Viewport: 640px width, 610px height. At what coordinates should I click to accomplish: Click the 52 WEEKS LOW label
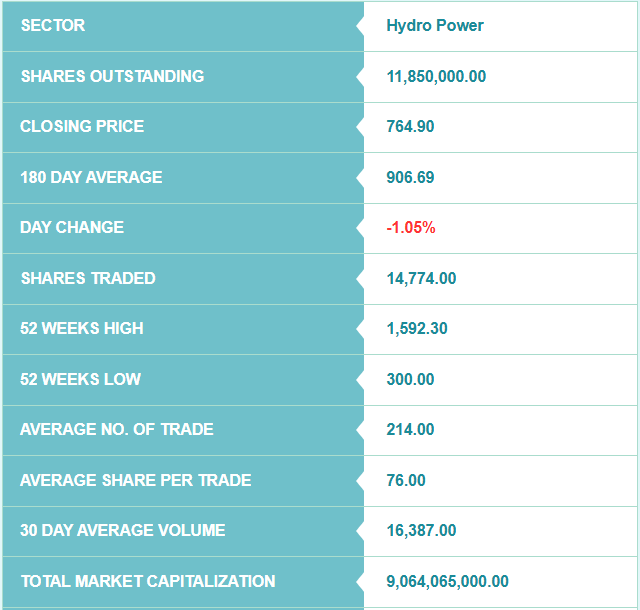(x=80, y=379)
